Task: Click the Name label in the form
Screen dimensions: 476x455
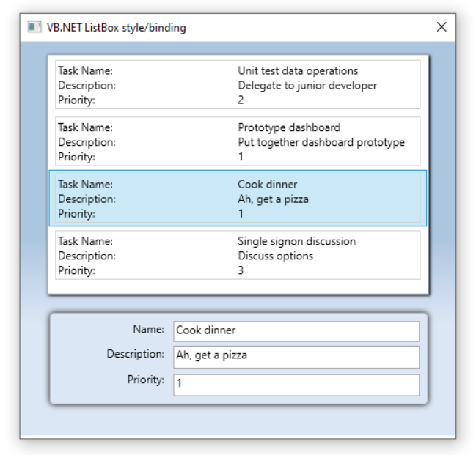Action: tap(149, 329)
